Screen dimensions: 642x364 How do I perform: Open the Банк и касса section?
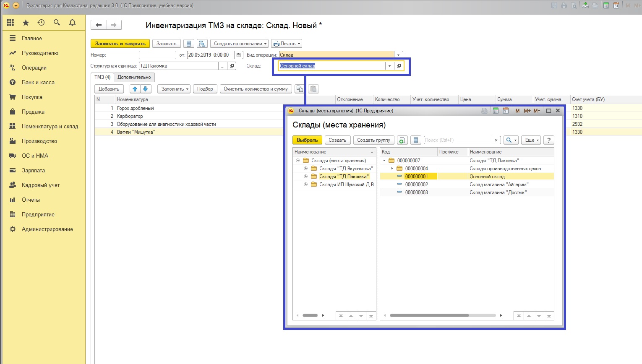click(38, 82)
